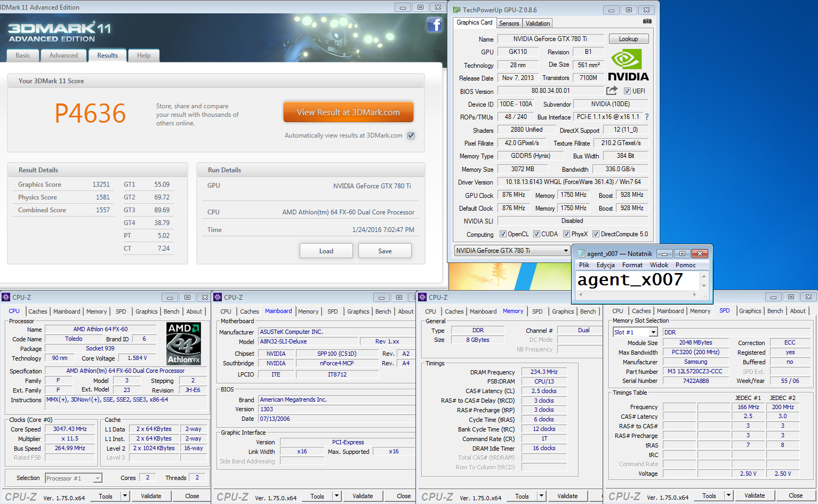The image size is (818, 504).
Task: Click the Mainboard CPU-Z window title icon
Action: tap(218, 297)
